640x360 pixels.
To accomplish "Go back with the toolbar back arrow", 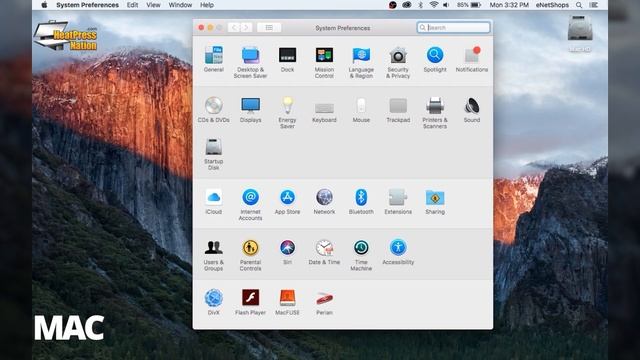I will 234,27.
